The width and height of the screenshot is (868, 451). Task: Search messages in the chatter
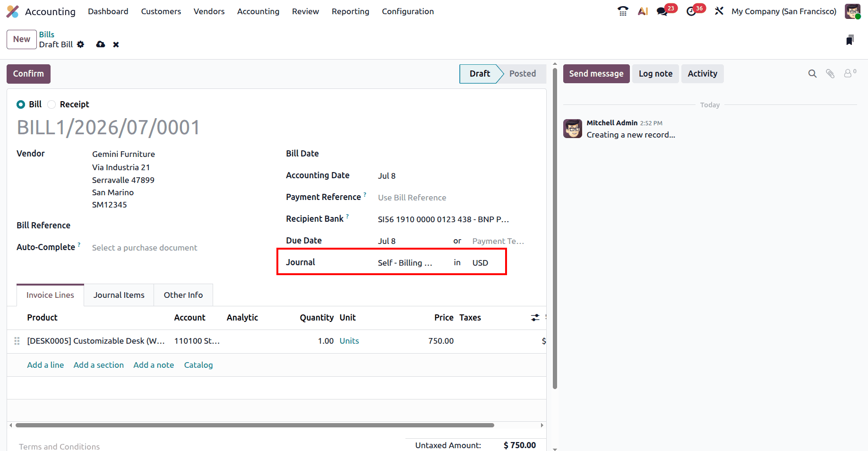click(x=812, y=74)
